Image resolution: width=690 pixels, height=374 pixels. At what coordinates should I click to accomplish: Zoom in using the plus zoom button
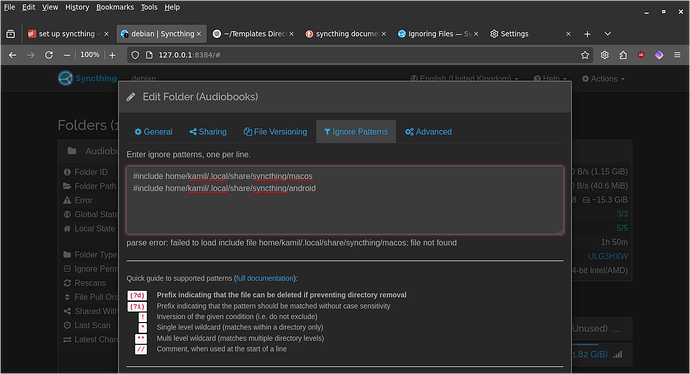click(x=112, y=55)
